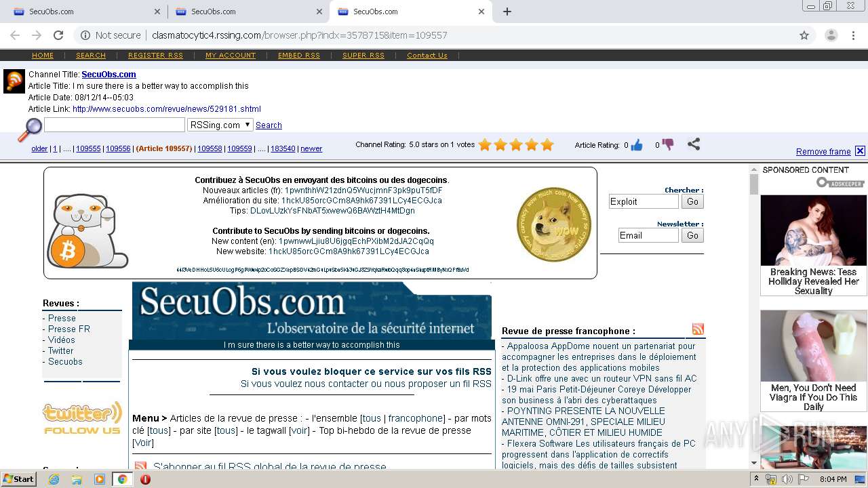This screenshot has height=488, width=868.
Task: Click the first gold rating star
Action: tap(485, 144)
